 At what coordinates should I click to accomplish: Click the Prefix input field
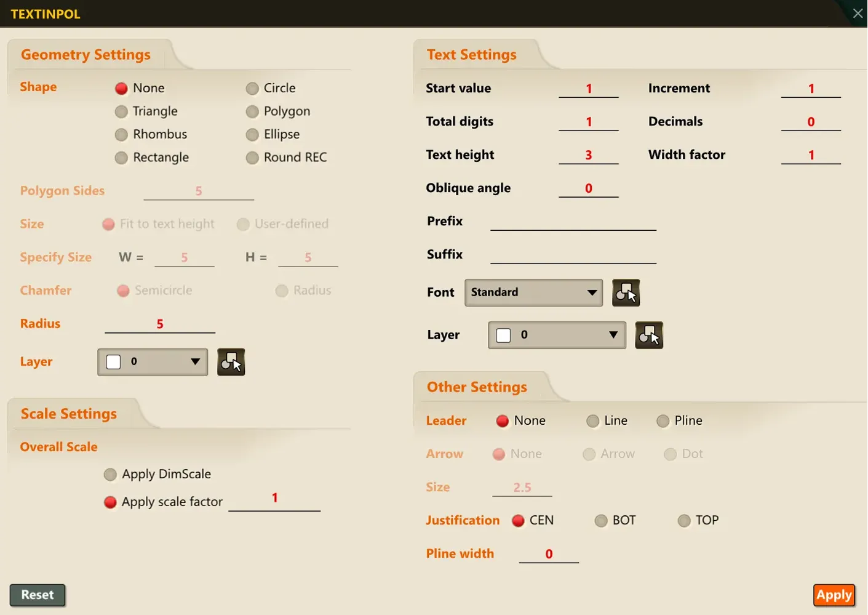click(x=573, y=222)
